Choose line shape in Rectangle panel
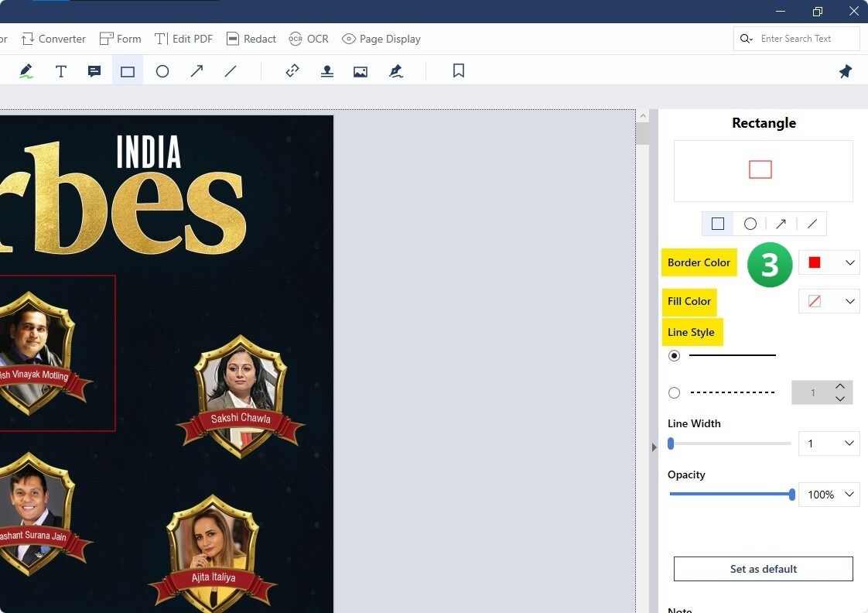 click(812, 224)
